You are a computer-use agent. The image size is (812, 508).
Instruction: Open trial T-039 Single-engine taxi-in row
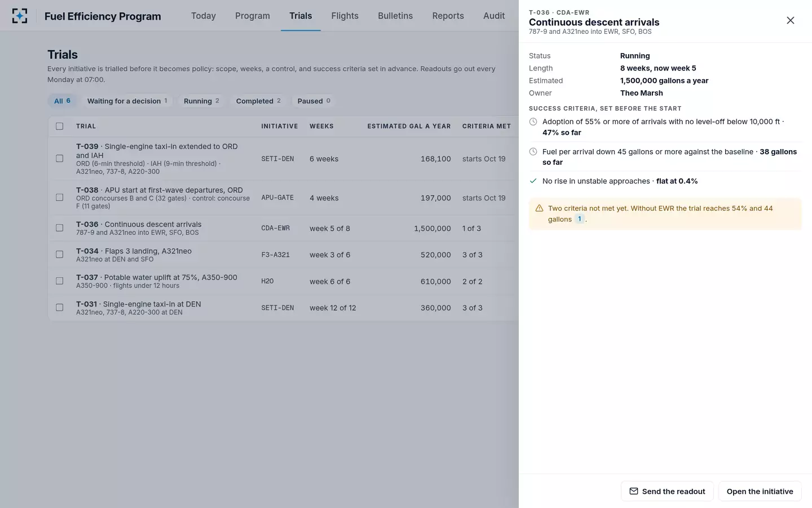coord(283,159)
